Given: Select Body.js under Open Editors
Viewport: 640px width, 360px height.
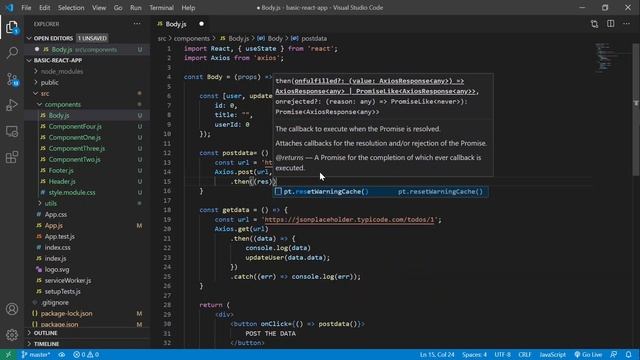Looking at the screenshot, I should point(87,49).
